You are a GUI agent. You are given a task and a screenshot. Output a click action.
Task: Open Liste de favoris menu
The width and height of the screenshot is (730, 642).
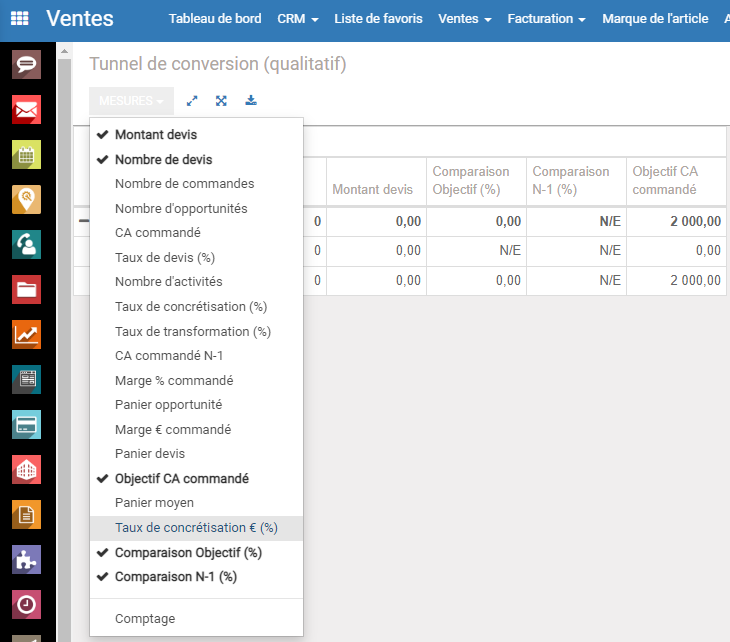tap(378, 19)
